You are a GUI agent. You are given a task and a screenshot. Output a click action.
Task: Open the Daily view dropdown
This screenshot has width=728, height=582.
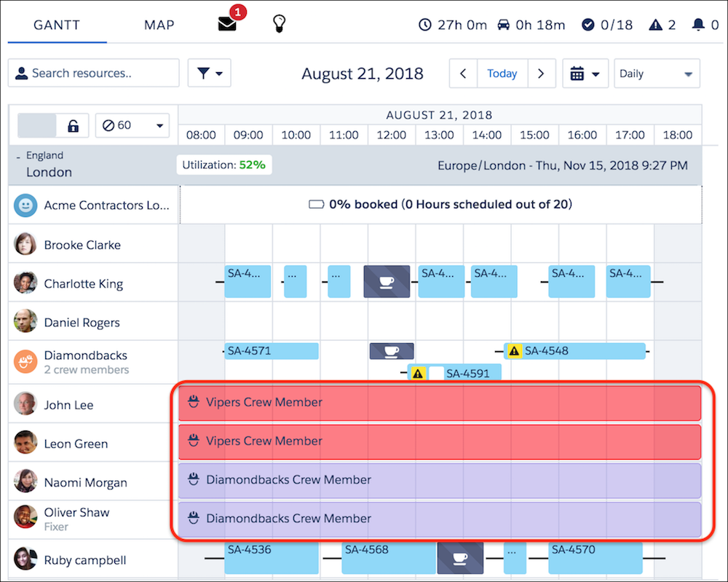pos(656,74)
